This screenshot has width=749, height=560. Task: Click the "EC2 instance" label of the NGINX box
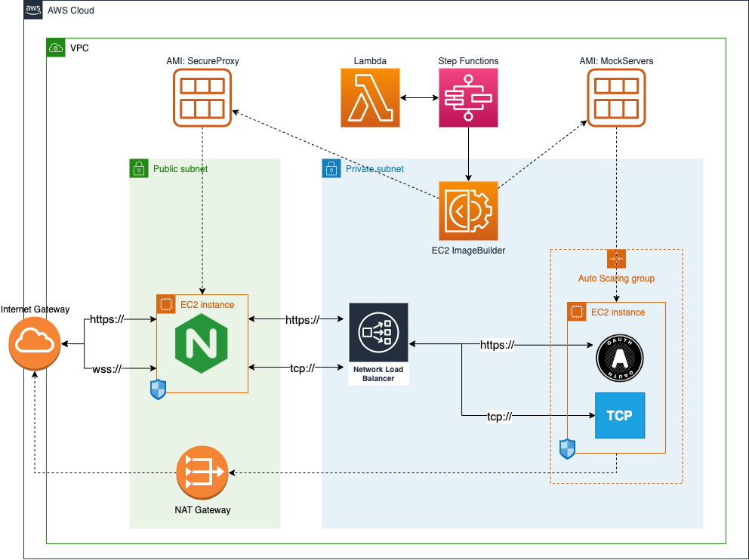point(208,305)
